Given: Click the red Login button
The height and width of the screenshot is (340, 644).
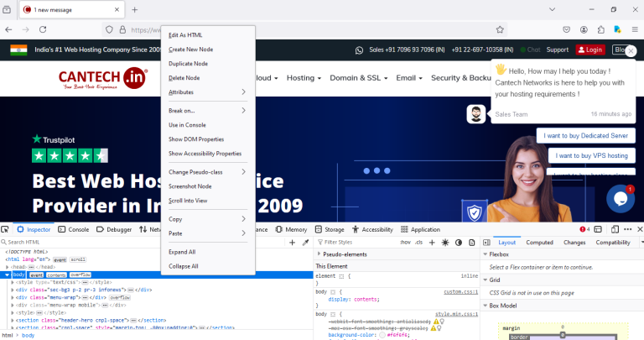Looking at the screenshot, I should tap(589, 50).
